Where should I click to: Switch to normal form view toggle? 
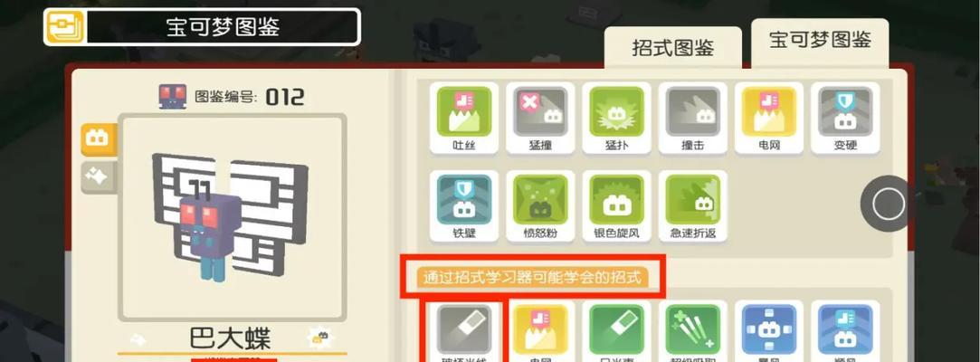(98, 138)
